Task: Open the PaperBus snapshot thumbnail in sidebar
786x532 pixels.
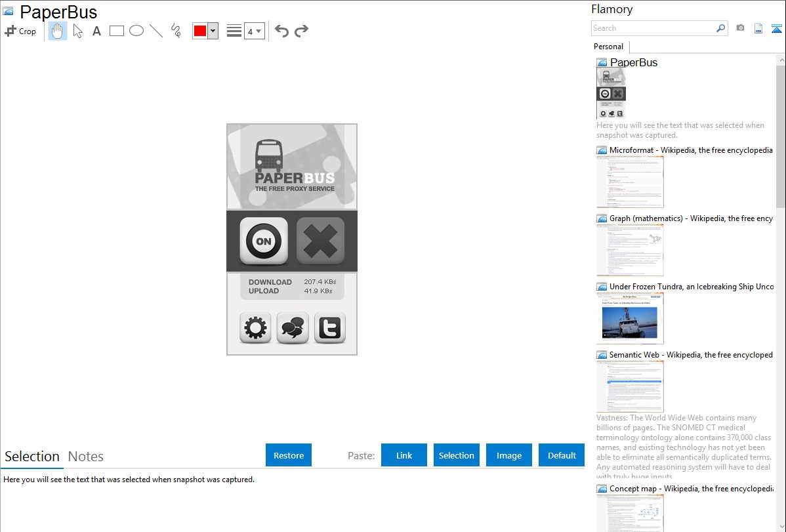Action: point(611,93)
